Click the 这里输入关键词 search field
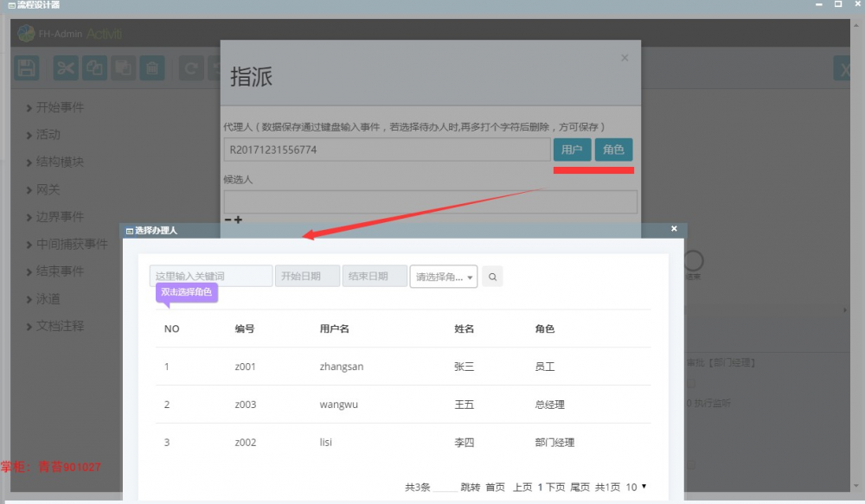This screenshot has width=865, height=504. (x=209, y=275)
